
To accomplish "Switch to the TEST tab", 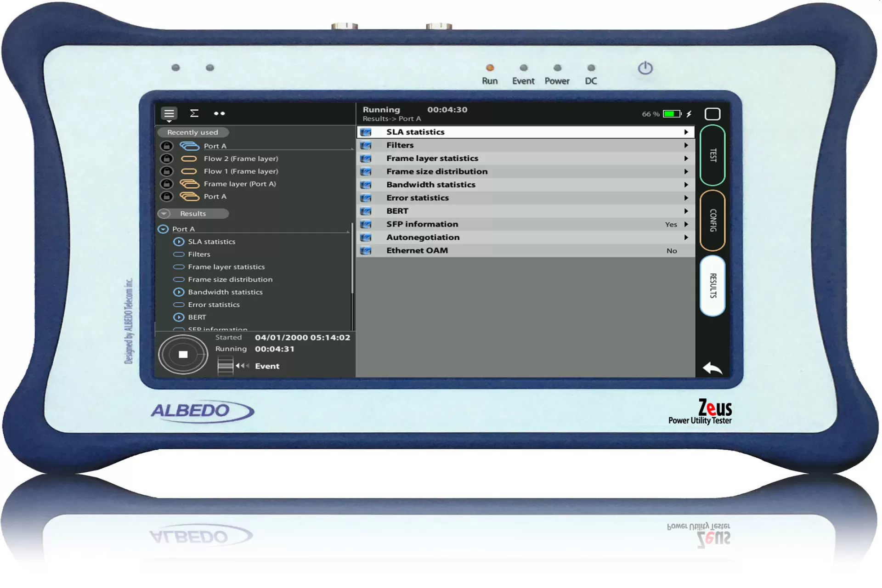I will (x=712, y=155).
